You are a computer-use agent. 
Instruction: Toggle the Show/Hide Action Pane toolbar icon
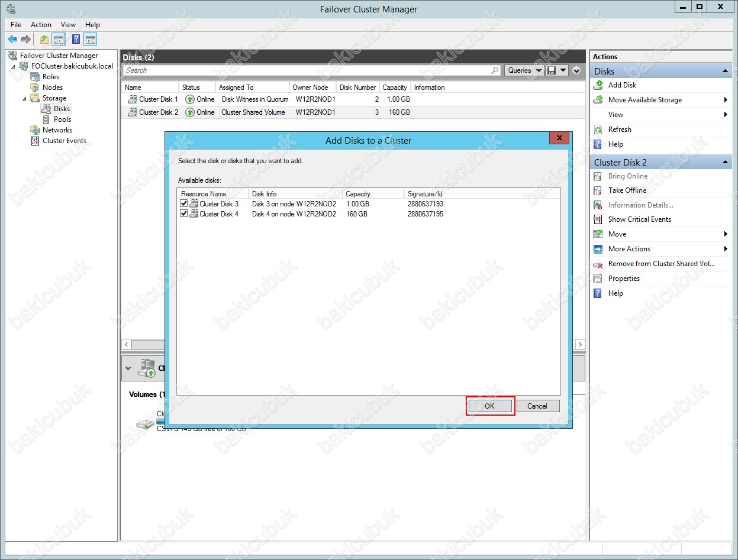click(x=90, y=40)
